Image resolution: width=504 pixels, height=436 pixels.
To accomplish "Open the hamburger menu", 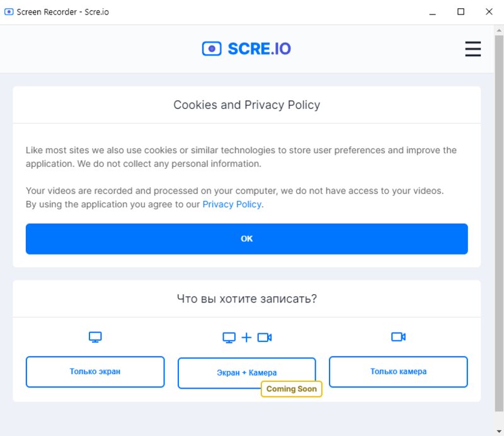I will pos(472,49).
